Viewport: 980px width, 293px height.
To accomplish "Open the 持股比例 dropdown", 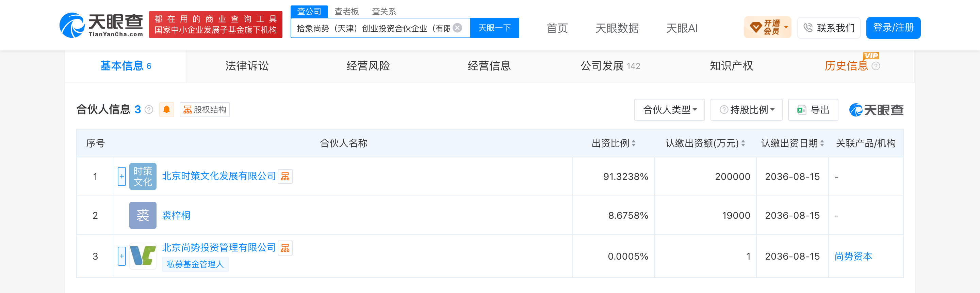I will [x=746, y=110].
